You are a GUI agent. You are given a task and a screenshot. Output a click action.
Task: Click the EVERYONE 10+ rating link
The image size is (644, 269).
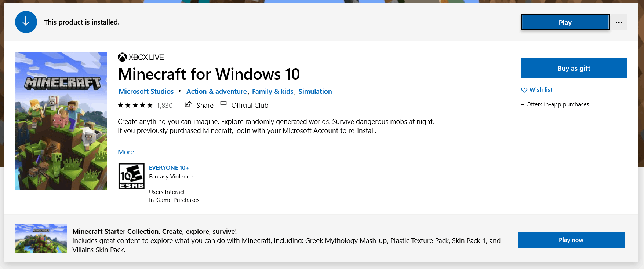(169, 168)
